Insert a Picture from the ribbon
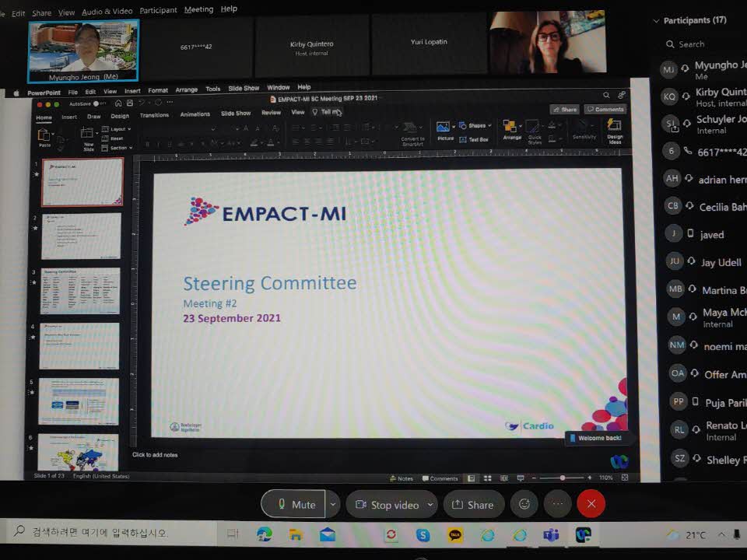Image resolution: width=747 pixels, height=560 pixels. click(444, 131)
